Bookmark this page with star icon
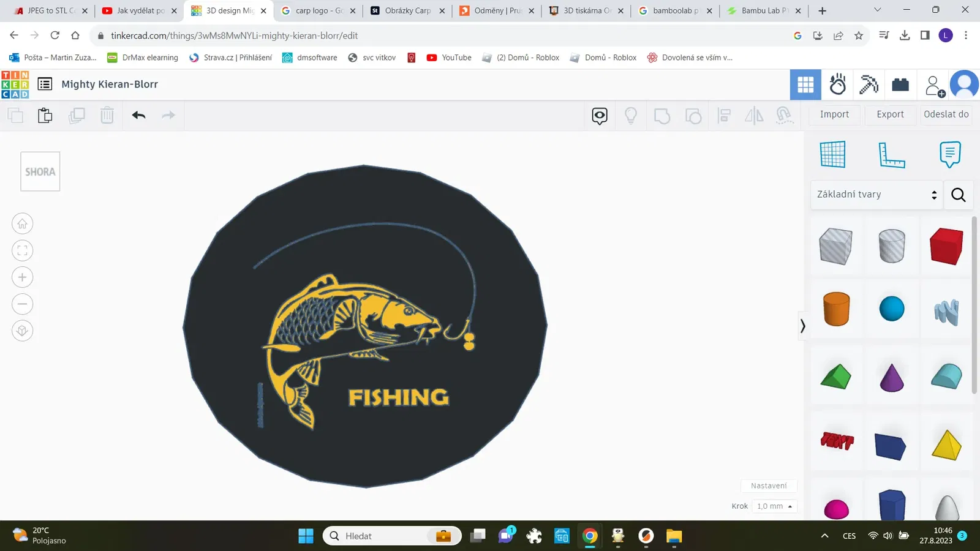 point(859,36)
